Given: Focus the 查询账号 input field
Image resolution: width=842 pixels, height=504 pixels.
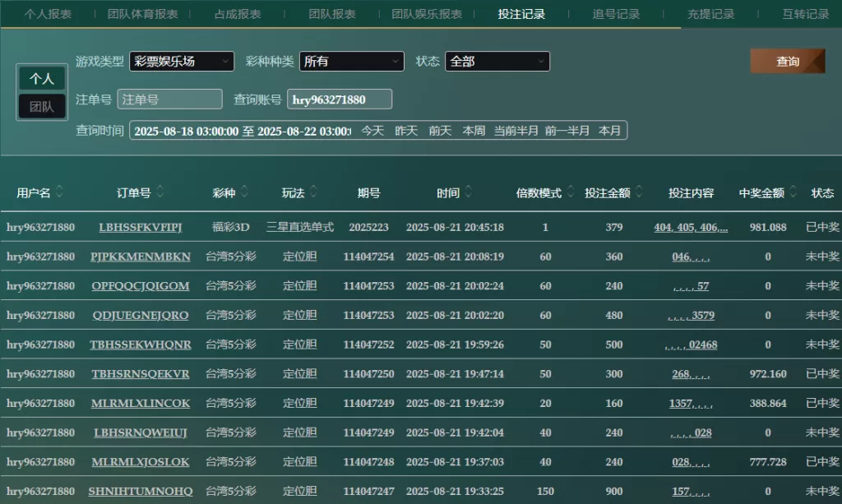Looking at the screenshot, I should point(340,99).
